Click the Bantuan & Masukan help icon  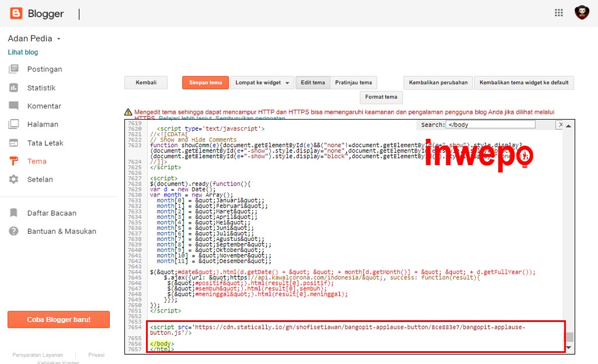coord(14,231)
